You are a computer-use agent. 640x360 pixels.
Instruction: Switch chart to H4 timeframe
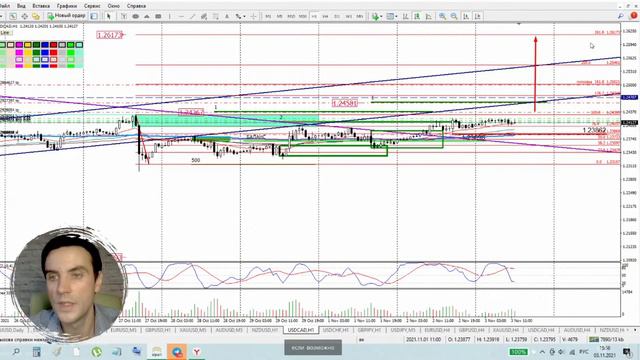point(325,16)
